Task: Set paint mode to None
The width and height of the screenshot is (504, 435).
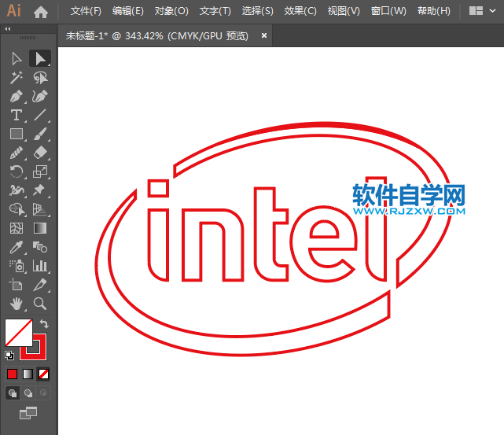Action: tap(44, 374)
